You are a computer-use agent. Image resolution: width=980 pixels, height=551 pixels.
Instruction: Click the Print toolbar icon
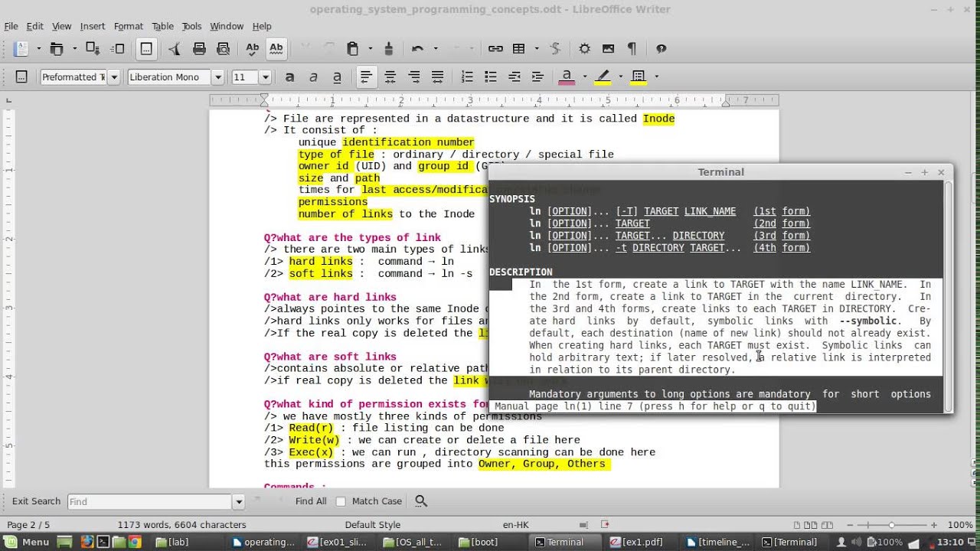coord(199,49)
